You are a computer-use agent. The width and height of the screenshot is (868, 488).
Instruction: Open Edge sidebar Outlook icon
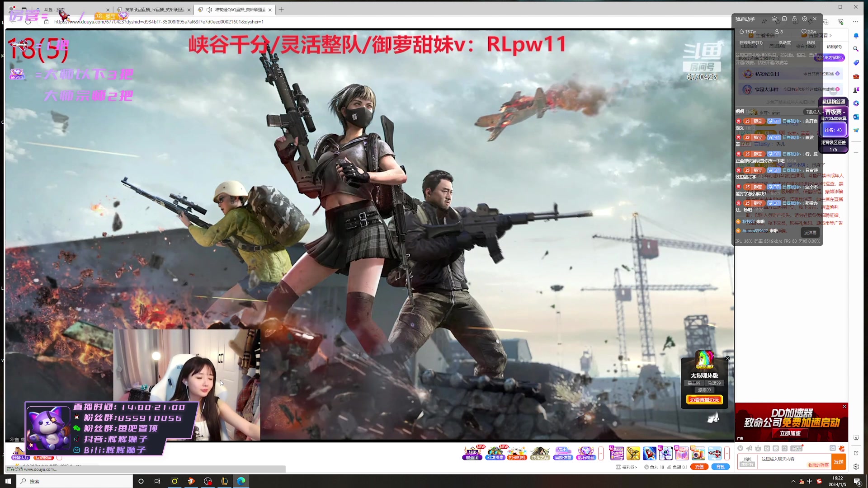point(856,117)
